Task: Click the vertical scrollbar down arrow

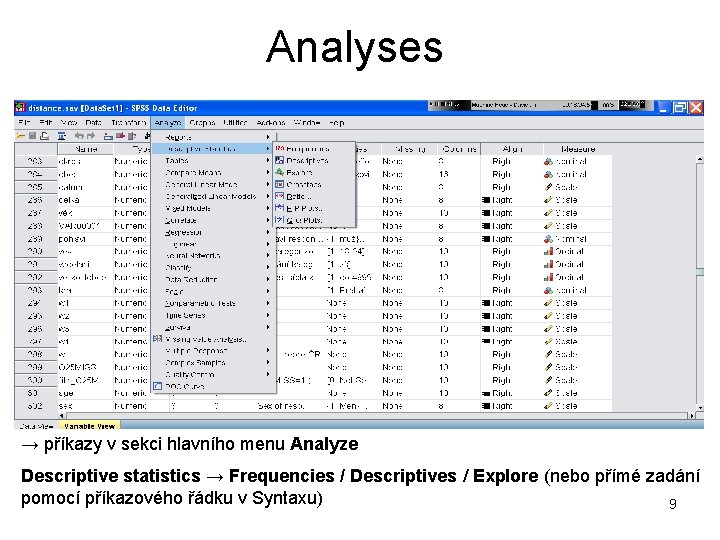Action: (700, 407)
